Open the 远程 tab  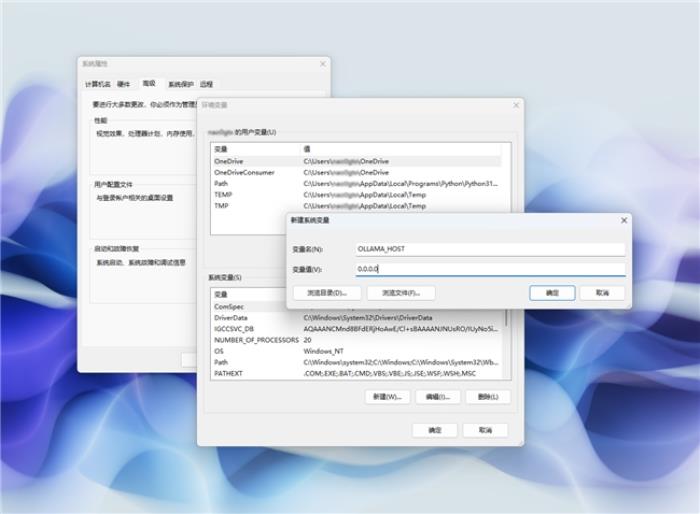pyautogui.click(x=206, y=84)
